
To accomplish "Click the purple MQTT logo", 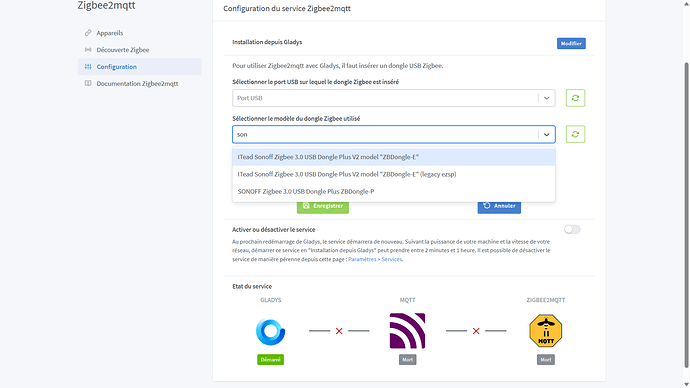I will (407, 331).
